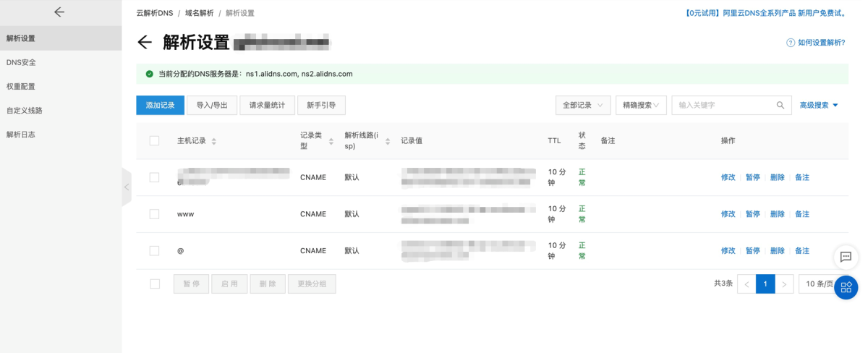868x353 pixels.
Task: Click the back arrow beside 解析设置 title
Action: click(x=145, y=43)
